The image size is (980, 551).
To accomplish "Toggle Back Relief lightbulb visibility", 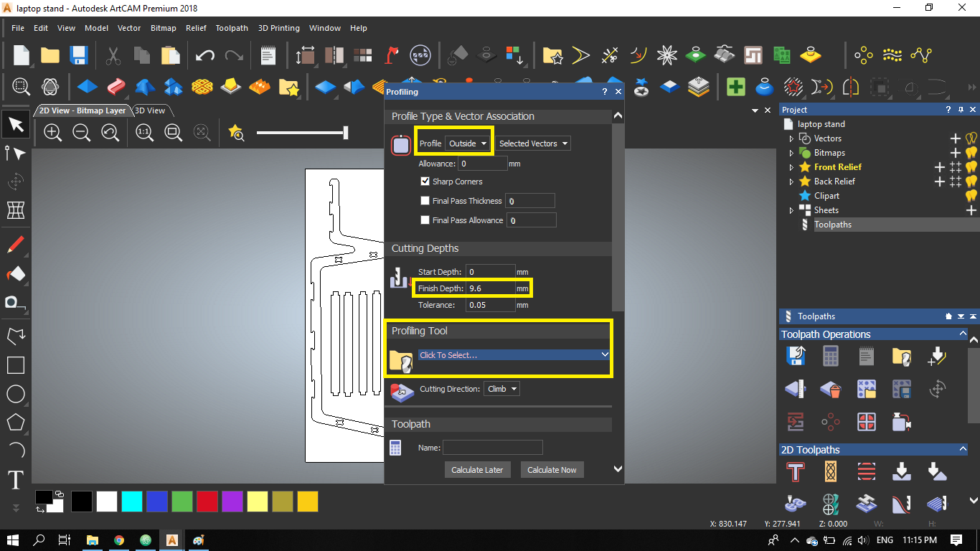I will (972, 182).
